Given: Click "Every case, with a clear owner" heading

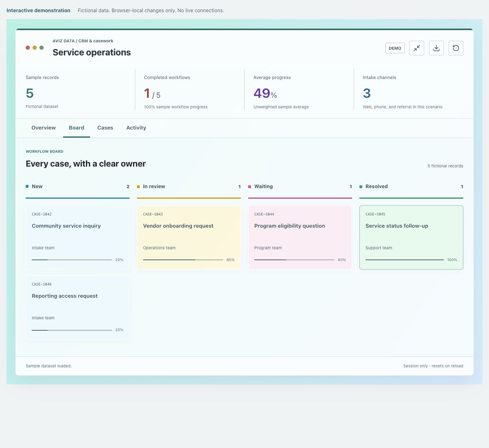Looking at the screenshot, I should pos(86,164).
